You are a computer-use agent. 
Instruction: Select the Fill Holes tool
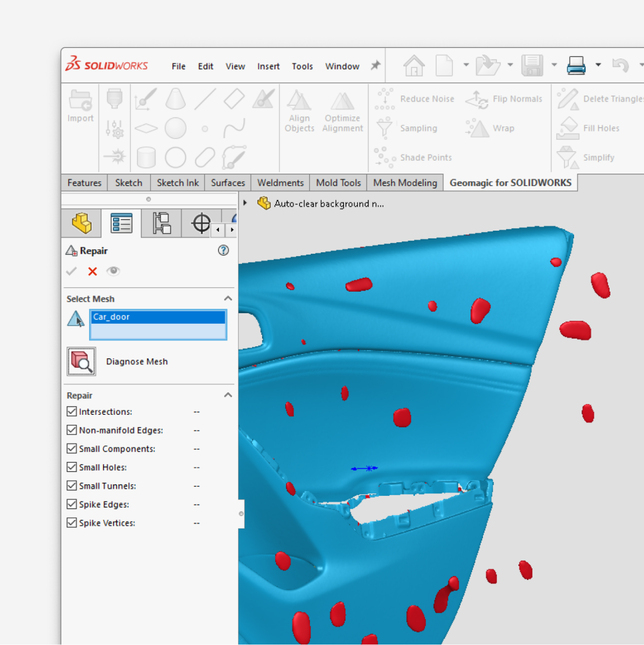588,128
